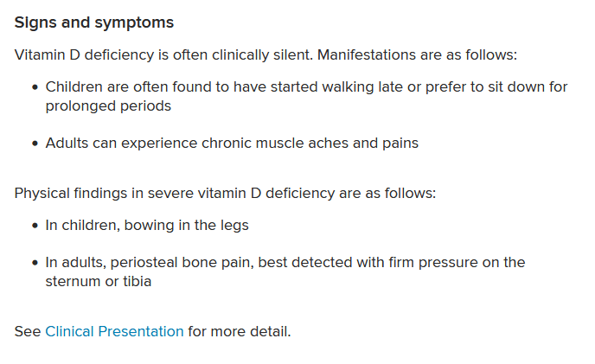
Task: Click the 'Manifestations are as follows:' sentence
Action: coord(417,55)
